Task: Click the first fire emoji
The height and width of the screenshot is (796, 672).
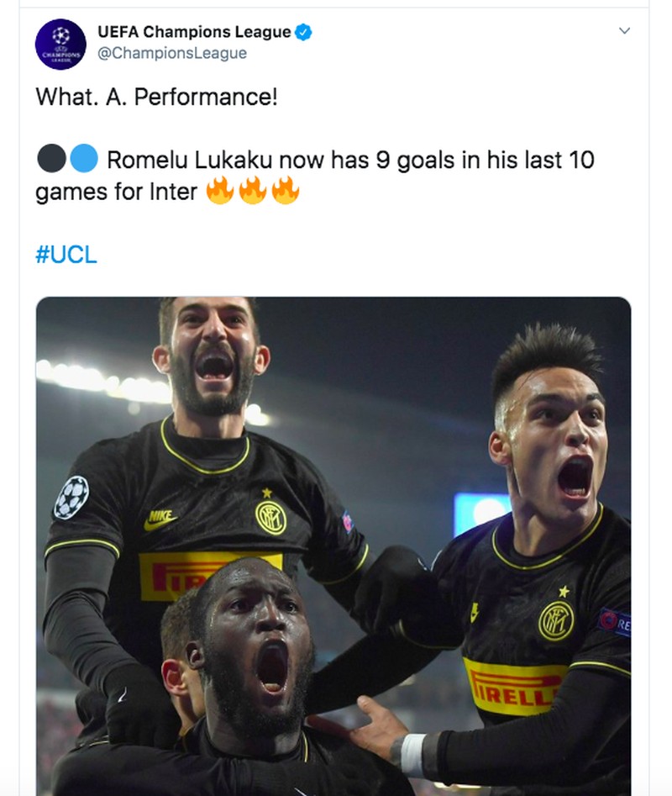Action: (220, 192)
